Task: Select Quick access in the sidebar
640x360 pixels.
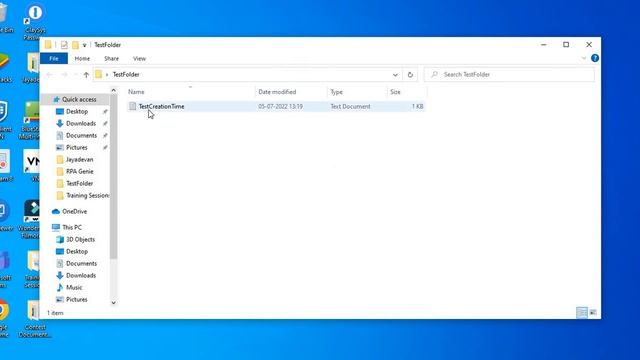Action: click(x=79, y=100)
